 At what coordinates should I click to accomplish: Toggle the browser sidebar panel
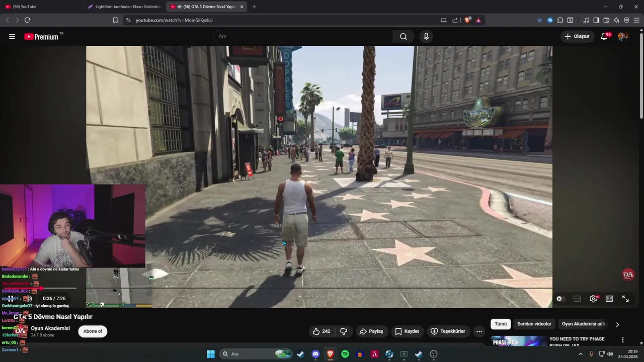596,20
